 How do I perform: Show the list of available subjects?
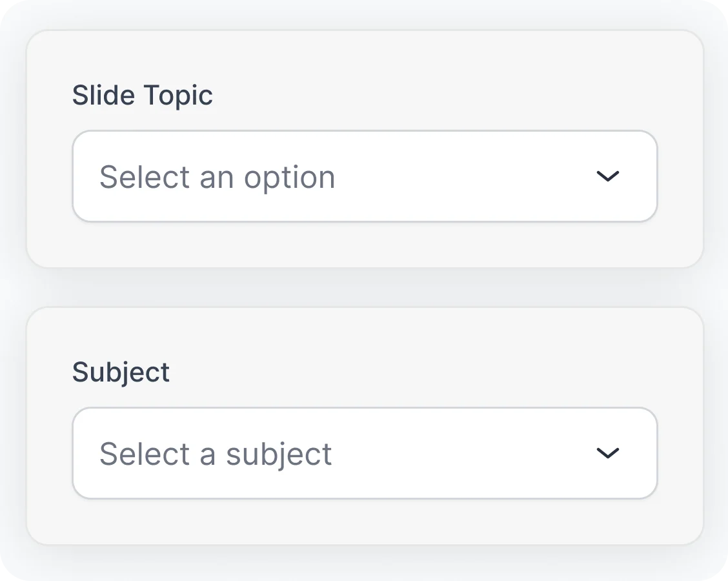click(x=365, y=453)
